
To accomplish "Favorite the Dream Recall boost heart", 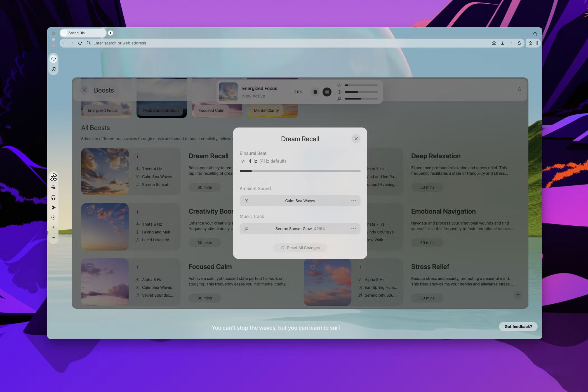I will coord(90,157).
